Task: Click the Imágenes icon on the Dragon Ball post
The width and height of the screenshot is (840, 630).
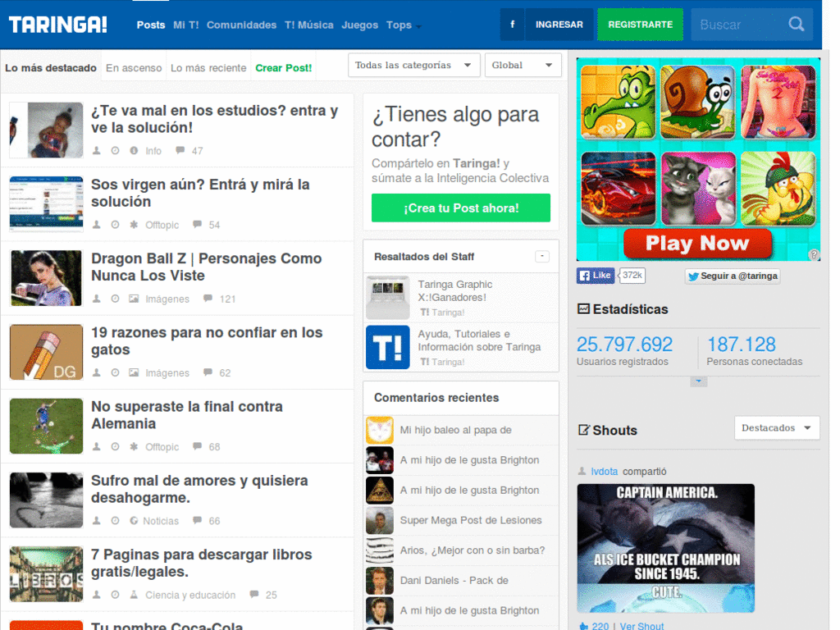Action: coord(134,299)
